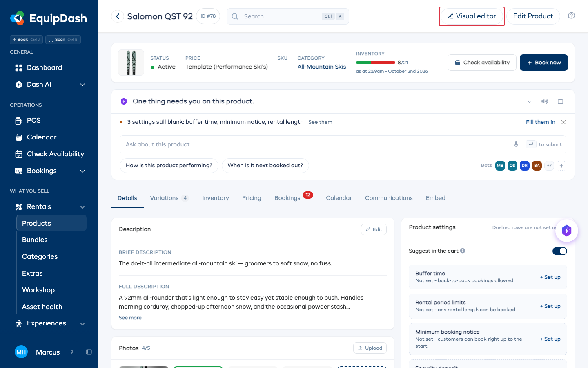The image size is (588, 368).
Task: Select the DR bot avatar
Action: point(525,166)
